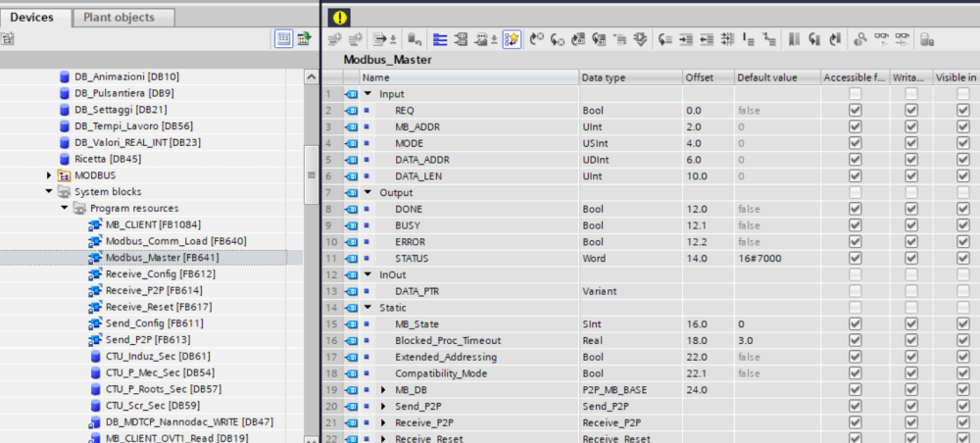Toggle Visible in checkbox for STATUS row
980x443 pixels.
963,258
